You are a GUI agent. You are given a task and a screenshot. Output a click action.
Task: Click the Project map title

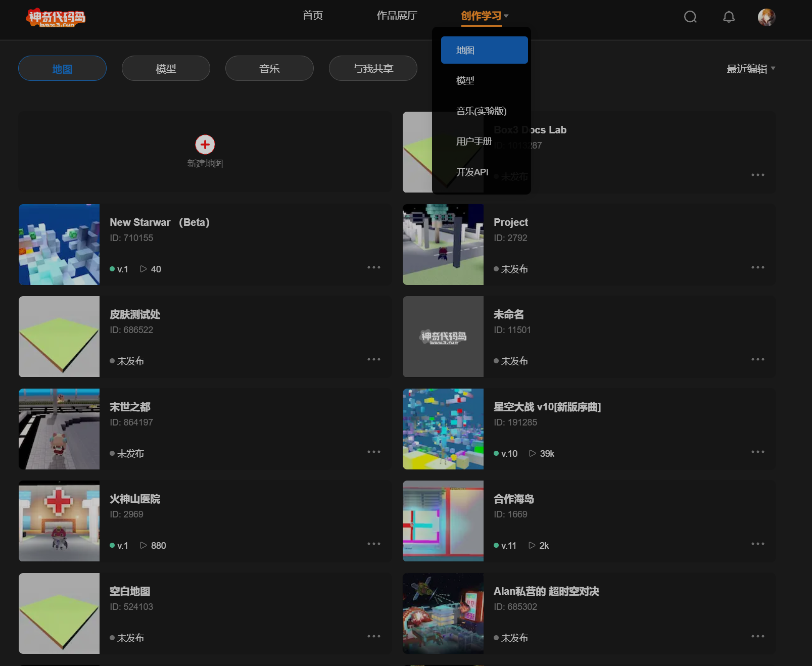(x=511, y=222)
